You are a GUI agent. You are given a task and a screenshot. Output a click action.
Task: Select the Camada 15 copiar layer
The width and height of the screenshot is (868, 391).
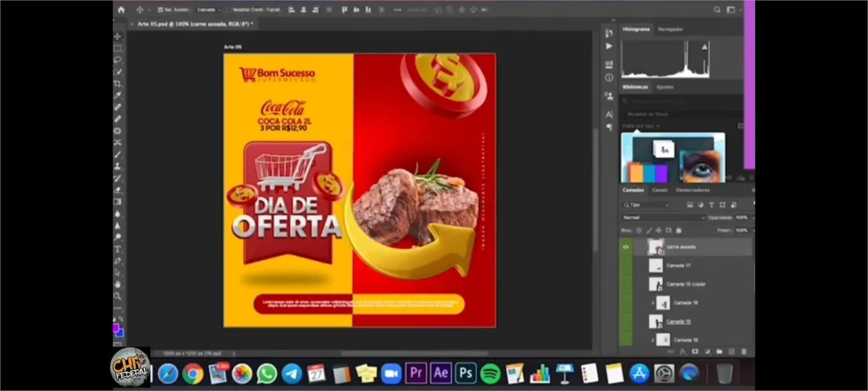point(693,284)
